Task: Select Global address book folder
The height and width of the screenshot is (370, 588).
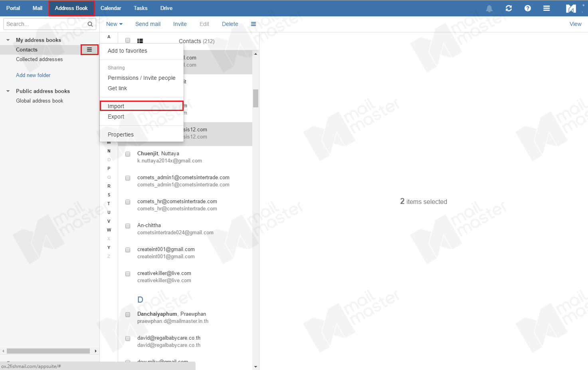Action: tap(40, 101)
